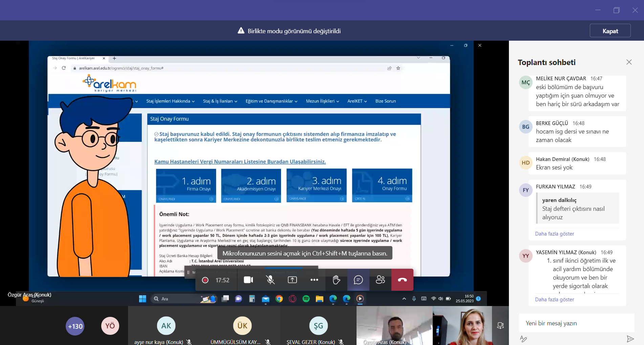Image resolution: width=644 pixels, height=345 pixels.
Task: Open Mail app on shared taskbar
Action: click(x=265, y=299)
